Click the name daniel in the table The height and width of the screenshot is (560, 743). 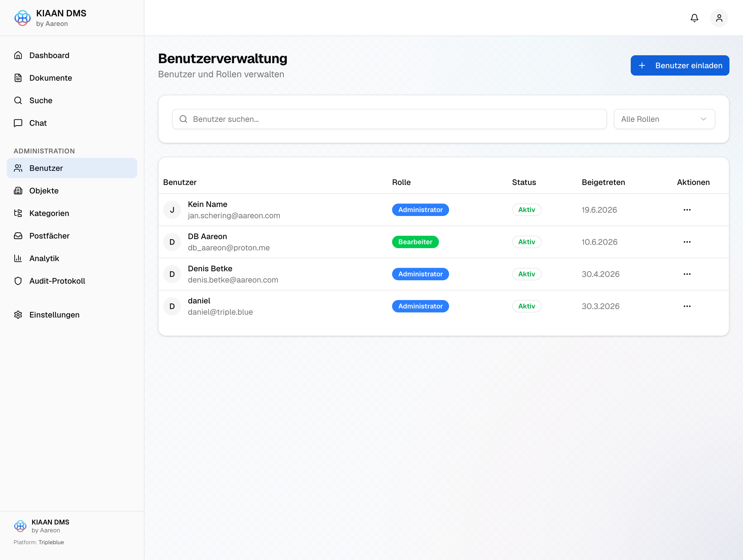coord(199,301)
